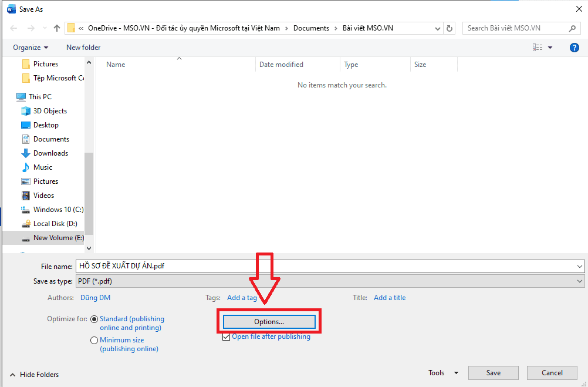Click the Refresh icon in address bar
The width and height of the screenshot is (588, 387).
pos(450,28)
